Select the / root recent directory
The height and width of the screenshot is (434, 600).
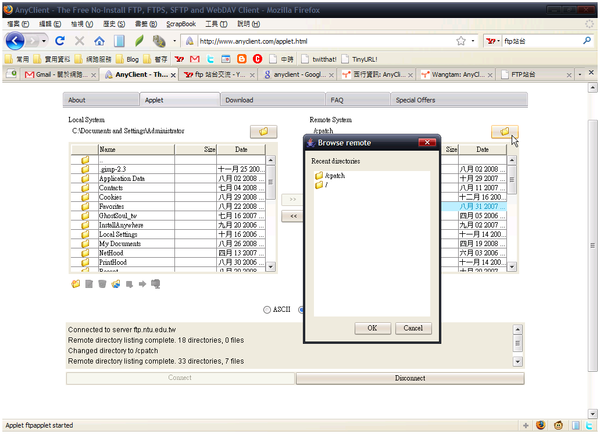click(x=321, y=185)
